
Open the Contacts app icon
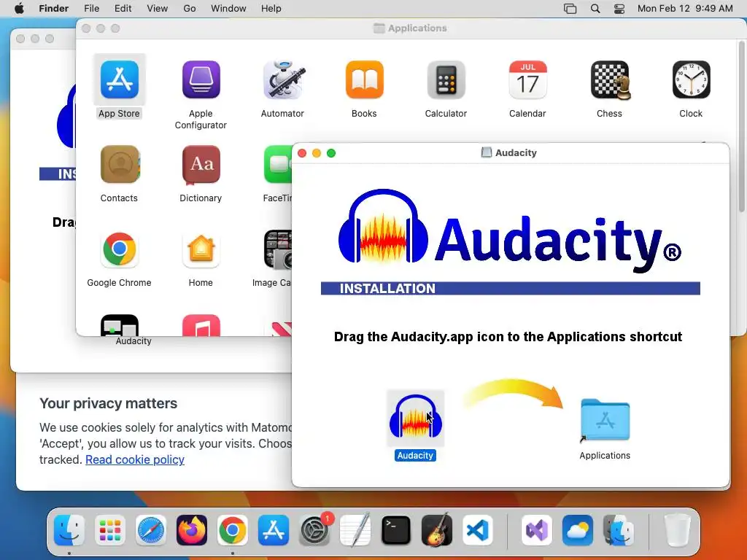[120, 164]
